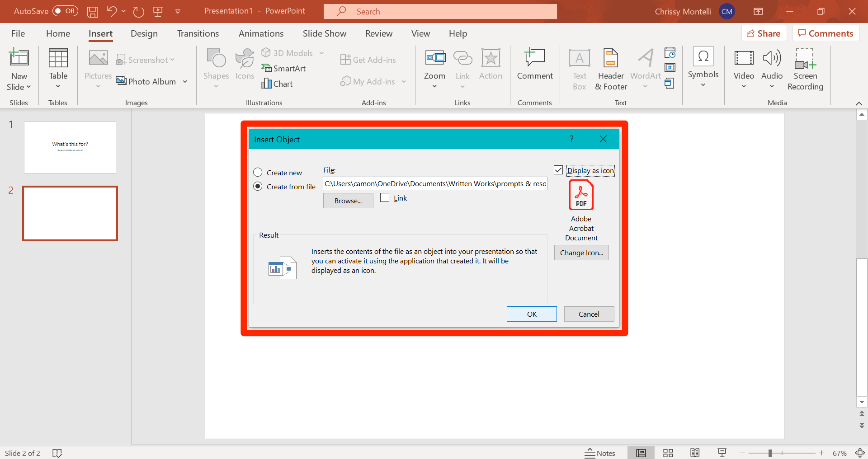The image size is (868, 459).
Task: Click the zoom slider handle
Action: click(770, 453)
